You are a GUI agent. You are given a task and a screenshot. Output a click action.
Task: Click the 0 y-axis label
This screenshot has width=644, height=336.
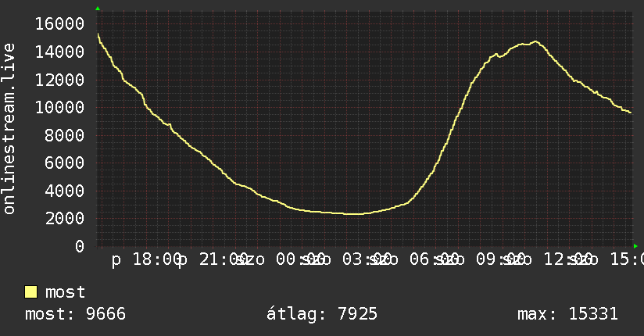pos(80,246)
